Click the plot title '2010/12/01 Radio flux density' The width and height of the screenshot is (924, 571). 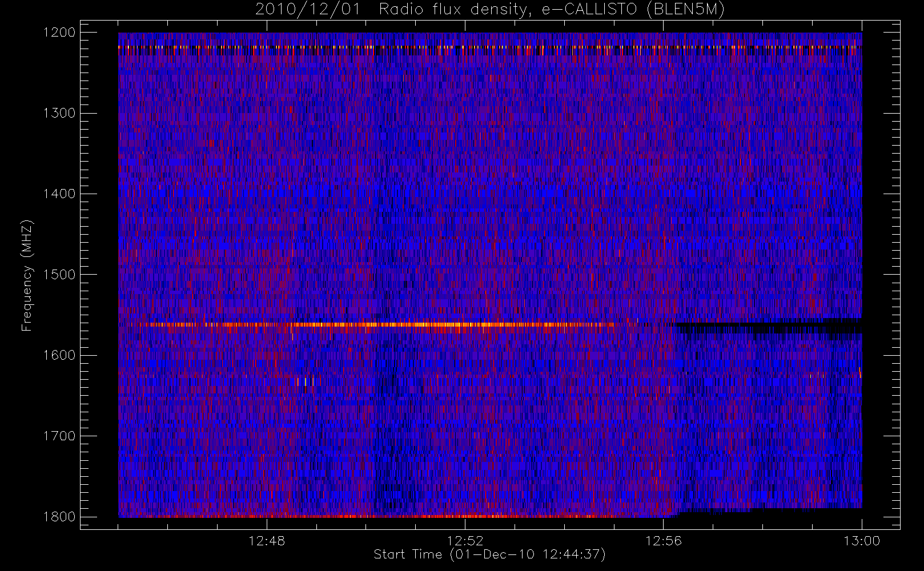pos(490,9)
